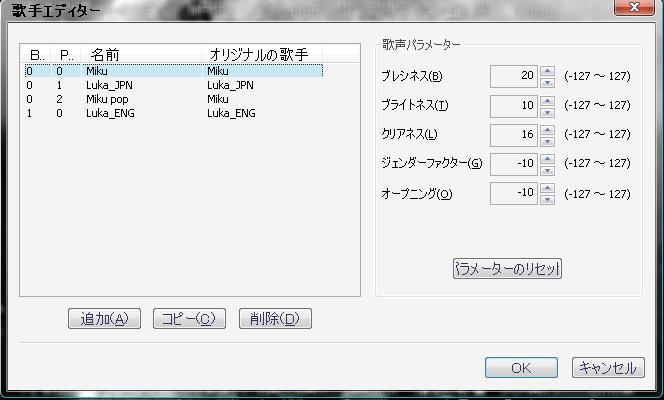Select the Luka_JPN singer name
664x400 pixels.
(x=109, y=85)
